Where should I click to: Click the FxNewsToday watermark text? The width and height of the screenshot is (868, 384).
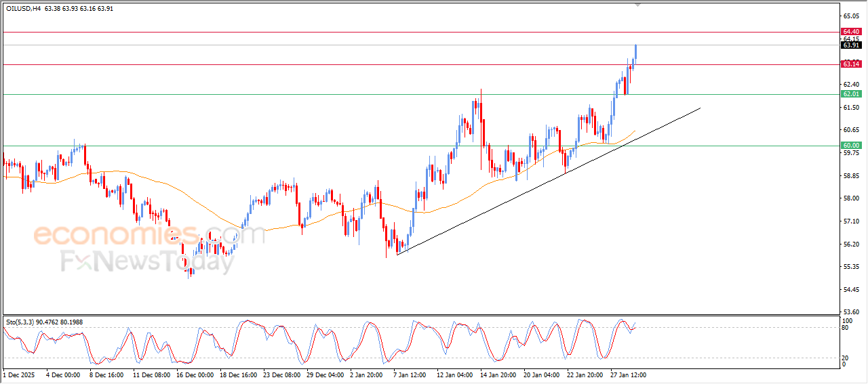click(147, 261)
